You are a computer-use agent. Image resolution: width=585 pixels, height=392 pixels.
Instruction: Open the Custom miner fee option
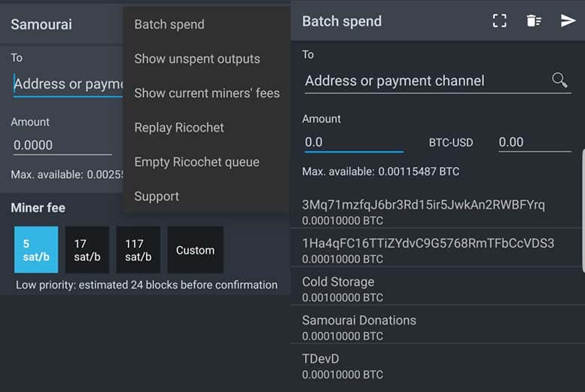point(195,250)
